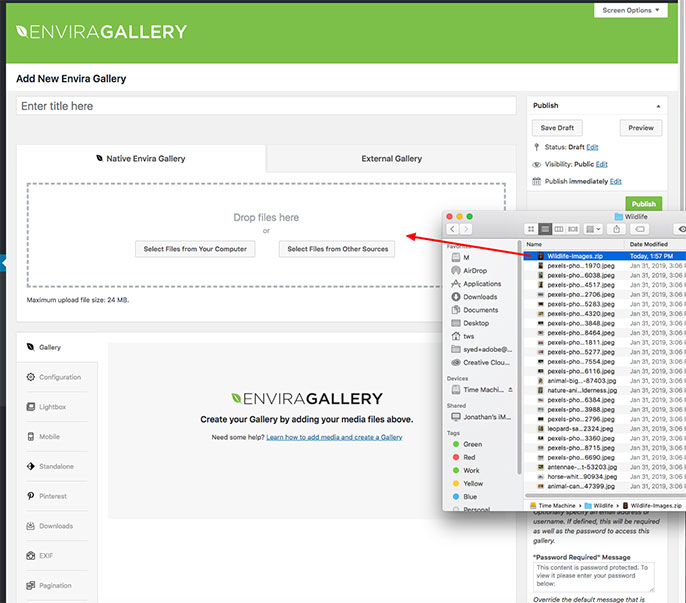Viewport: 686px width, 603px height.
Task: Open Finder arrange-by dropdown
Action: point(593,229)
